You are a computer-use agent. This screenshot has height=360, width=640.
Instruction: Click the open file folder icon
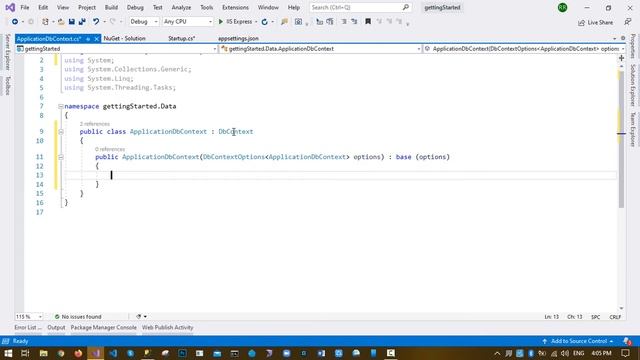click(x=61, y=22)
